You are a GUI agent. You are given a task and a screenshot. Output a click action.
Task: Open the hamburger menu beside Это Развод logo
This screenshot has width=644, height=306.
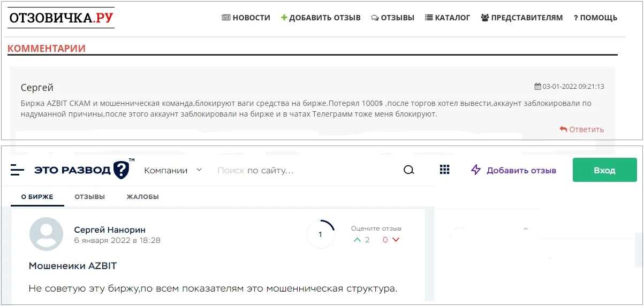pos(18,170)
